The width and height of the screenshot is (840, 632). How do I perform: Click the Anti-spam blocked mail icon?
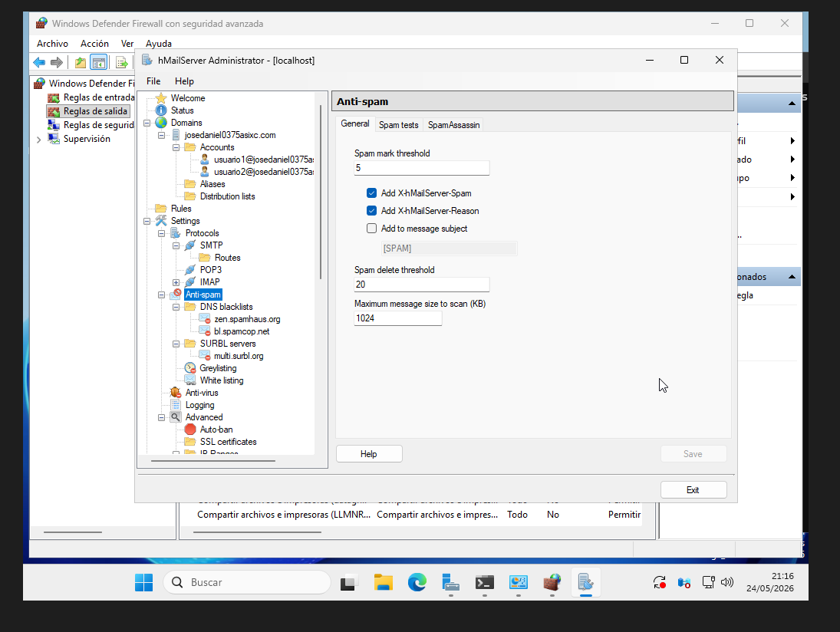(176, 295)
